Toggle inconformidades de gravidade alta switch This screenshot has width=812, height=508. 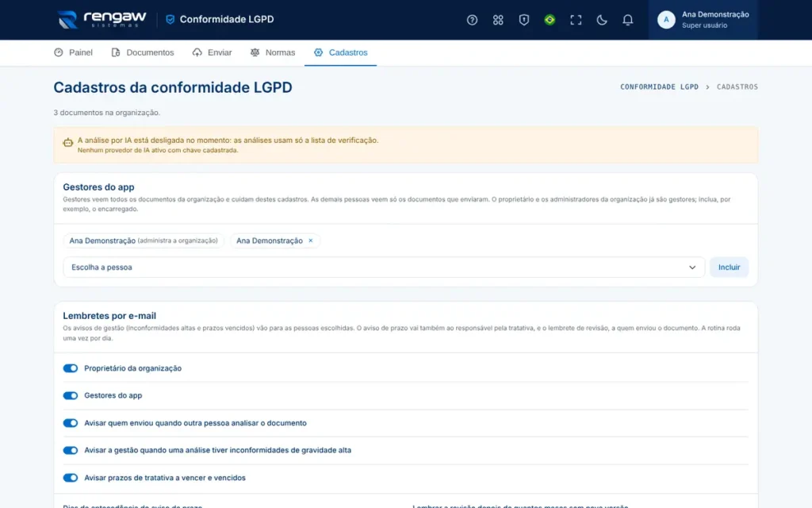pos(71,451)
